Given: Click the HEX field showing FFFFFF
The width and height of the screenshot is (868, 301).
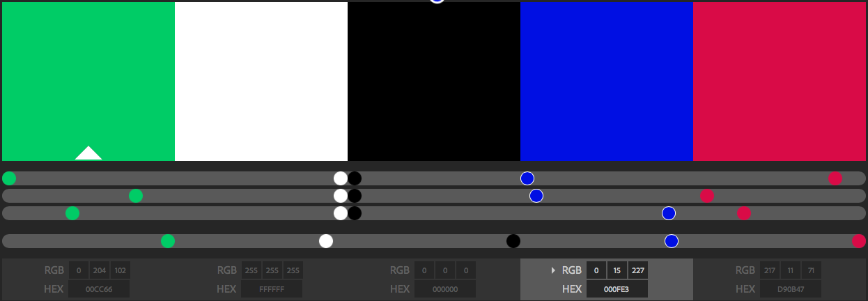Looking at the screenshot, I should pos(272,289).
